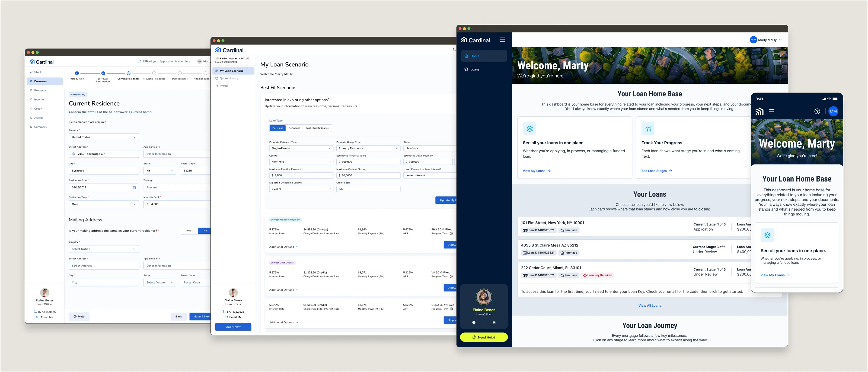Click View All Loans link in dashboard

coord(649,306)
